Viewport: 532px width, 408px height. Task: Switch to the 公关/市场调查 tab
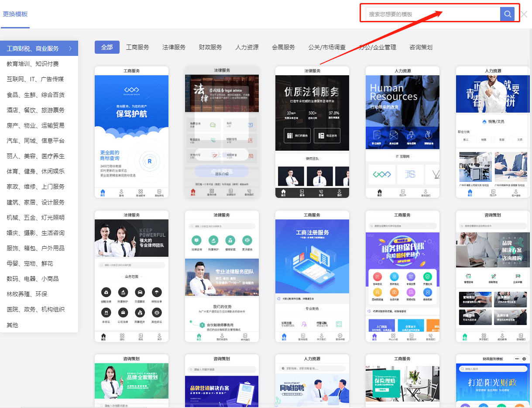coord(327,47)
